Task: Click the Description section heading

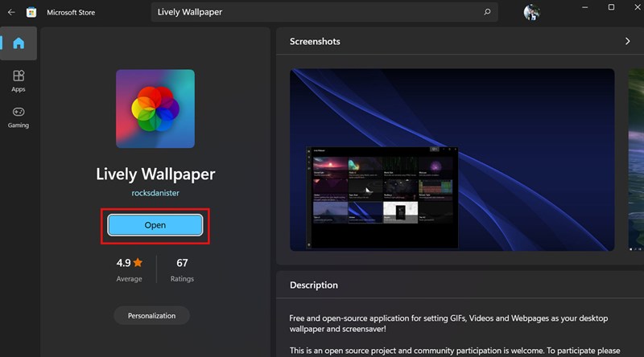Action: (x=314, y=285)
